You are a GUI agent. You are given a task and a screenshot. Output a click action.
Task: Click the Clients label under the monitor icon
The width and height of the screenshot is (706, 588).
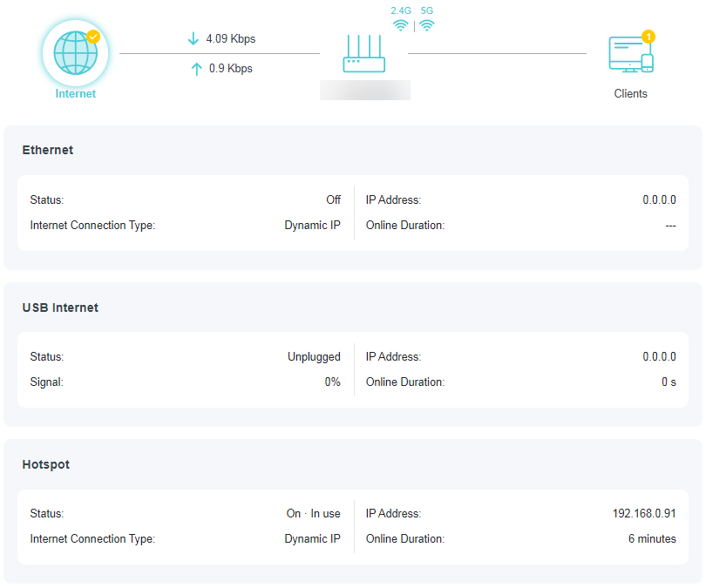pyautogui.click(x=630, y=93)
